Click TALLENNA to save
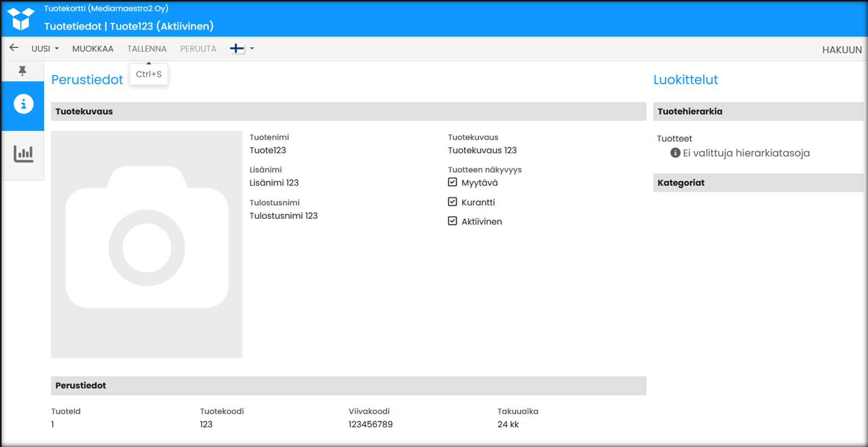Image resolution: width=868 pixels, height=447 pixels. (147, 49)
